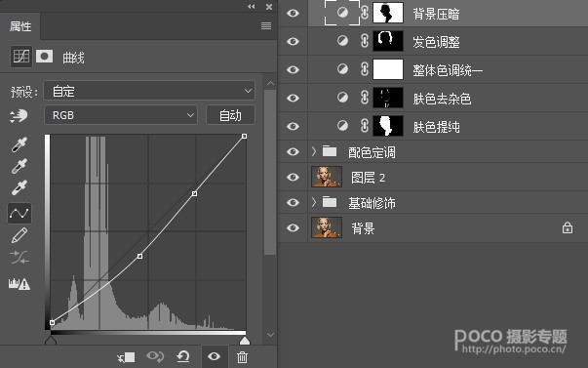
Task: Hide the 肤色提纯 layer
Action: 293,126
